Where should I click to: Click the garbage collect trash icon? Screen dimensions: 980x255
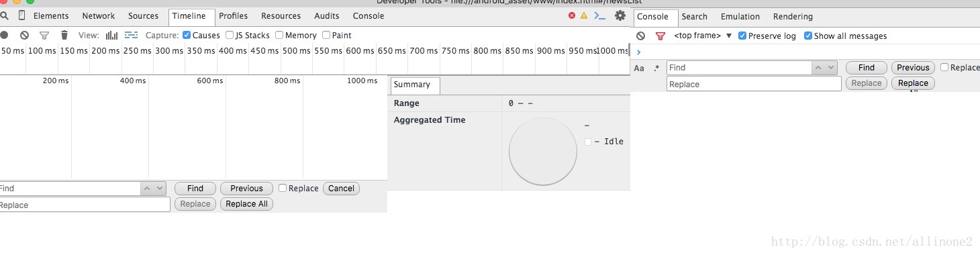64,35
